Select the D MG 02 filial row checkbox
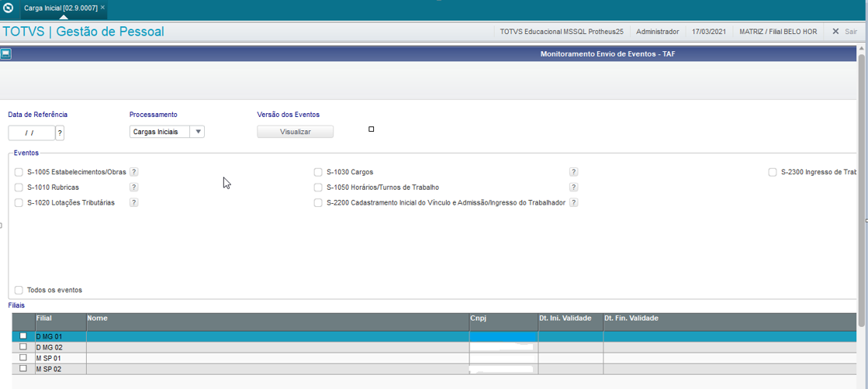This screenshot has width=868, height=389. pos(22,346)
